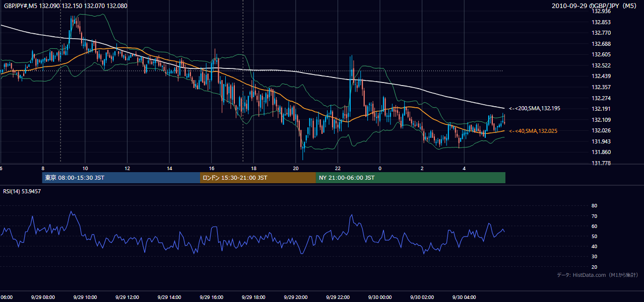Click price axis value 132.439

[601, 76]
